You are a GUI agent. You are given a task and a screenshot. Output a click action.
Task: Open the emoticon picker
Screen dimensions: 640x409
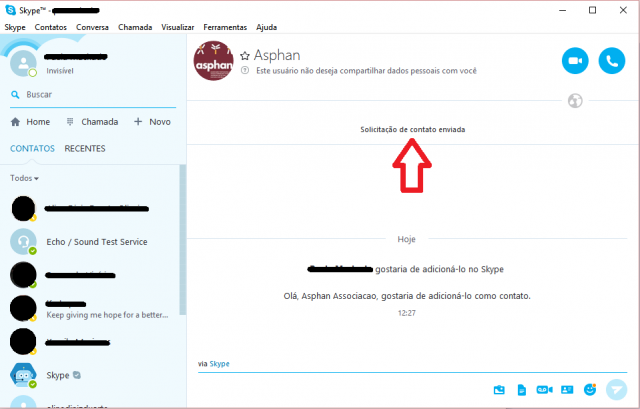tap(590, 389)
